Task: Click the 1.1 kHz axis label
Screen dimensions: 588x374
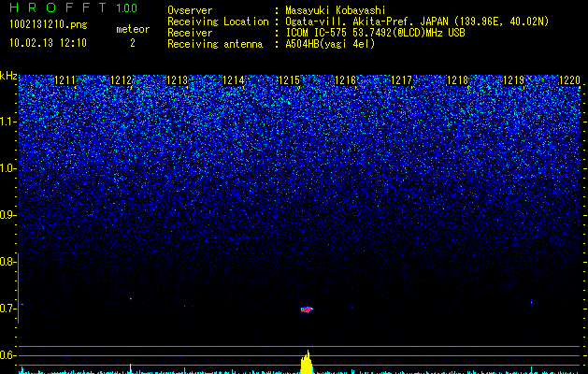Action: coord(8,122)
